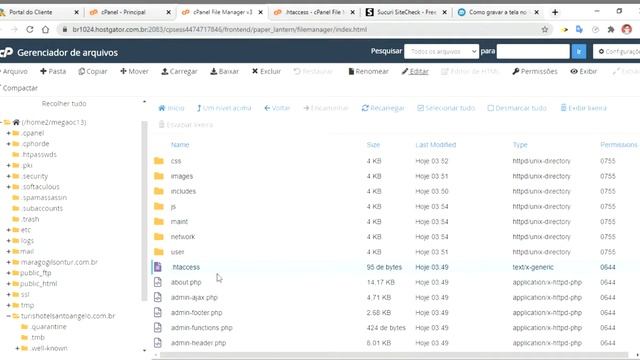Select the user folder icon
Image resolution: width=640 pixels, height=360 pixels.
159,252
